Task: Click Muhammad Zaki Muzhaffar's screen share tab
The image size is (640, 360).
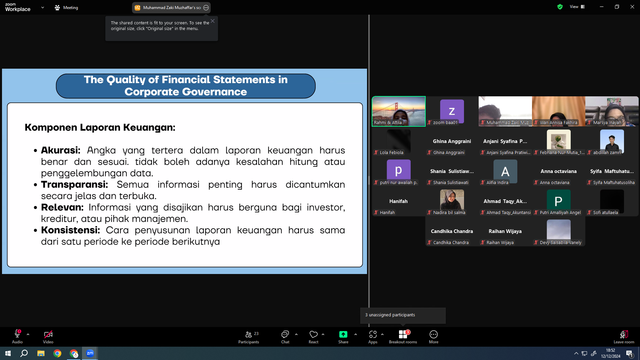Action: (x=171, y=7)
